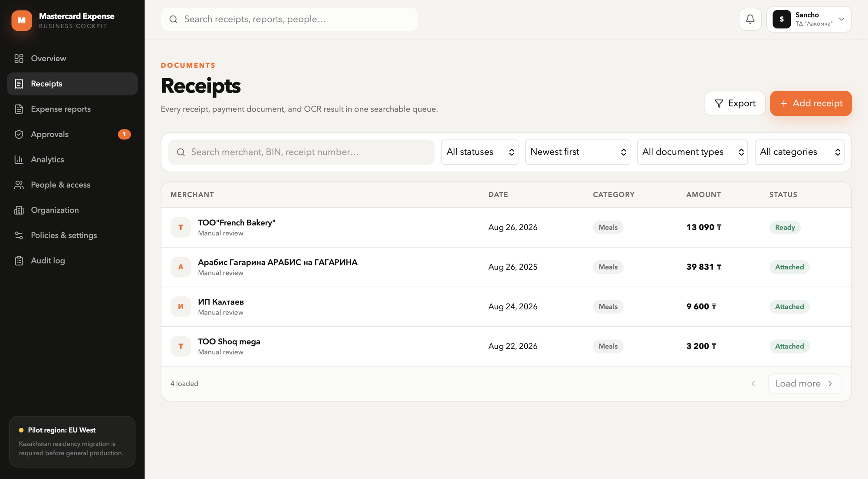Focus the global search receipts field
868x479 pixels.
pos(289,19)
